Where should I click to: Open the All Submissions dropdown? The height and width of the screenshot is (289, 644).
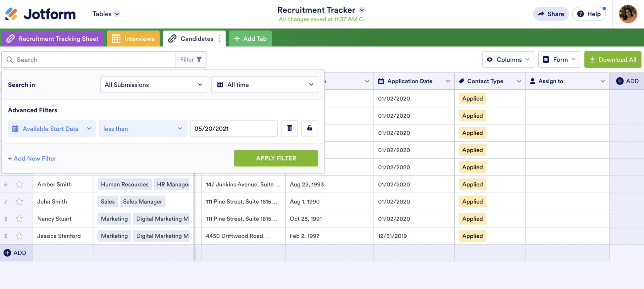153,84
